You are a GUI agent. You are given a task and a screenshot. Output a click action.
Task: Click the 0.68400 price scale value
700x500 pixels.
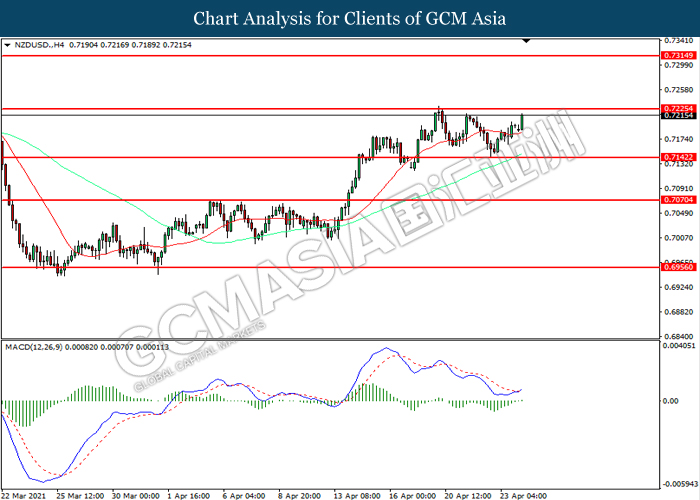pos(679,337)
